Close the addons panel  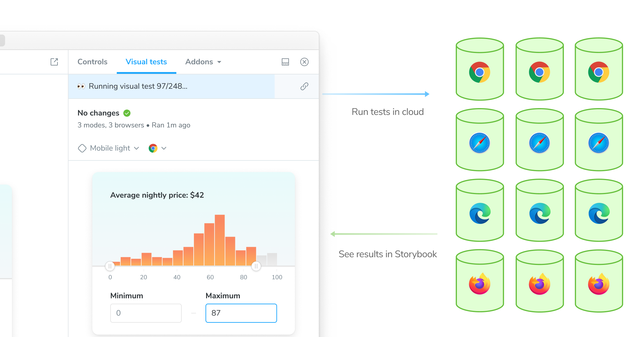click(x=304, y=62)
